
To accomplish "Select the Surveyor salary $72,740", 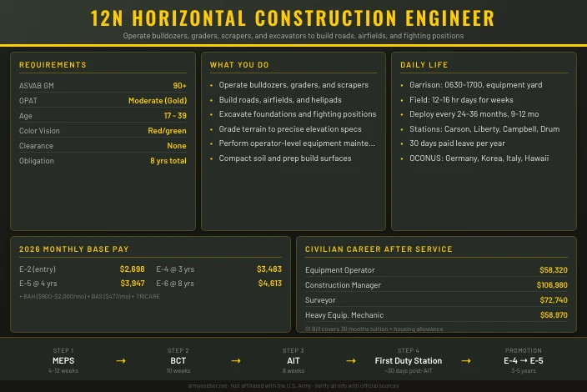I will [554, 300].
